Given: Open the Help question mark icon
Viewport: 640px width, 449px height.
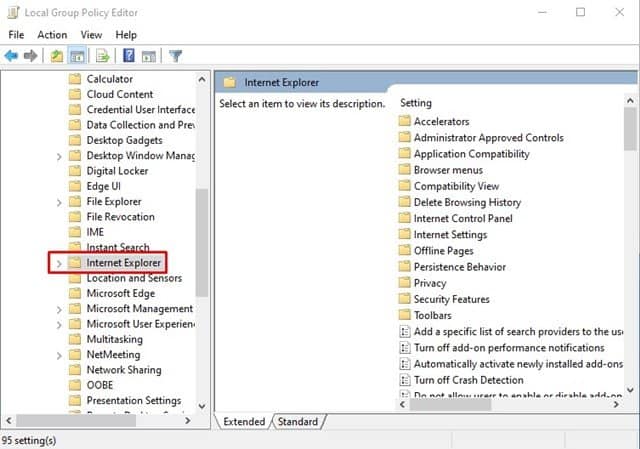Looking at the screenshot, I should [129, 55].
